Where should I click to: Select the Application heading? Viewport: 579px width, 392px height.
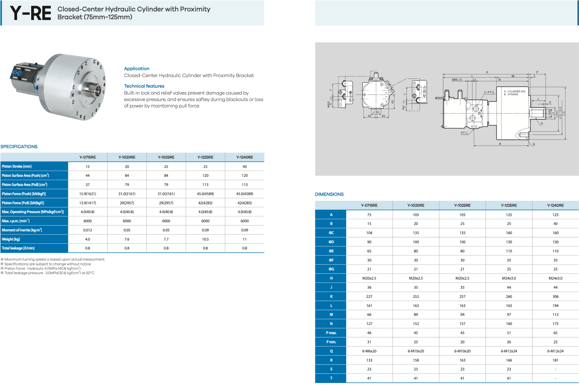(x=137, y=68)
